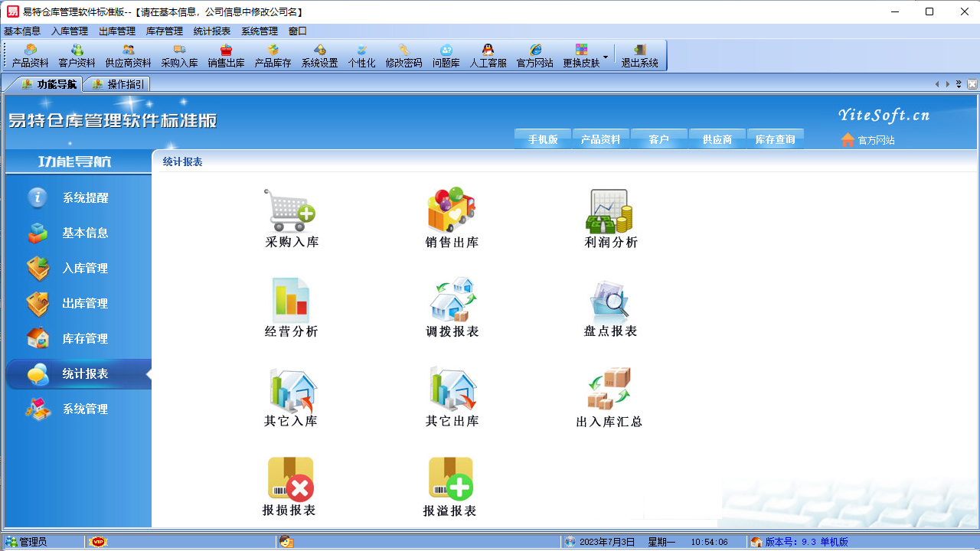Open the 统计报表 menu in menu bar
This screenshot has height=551, width=980.
[211, 31]
